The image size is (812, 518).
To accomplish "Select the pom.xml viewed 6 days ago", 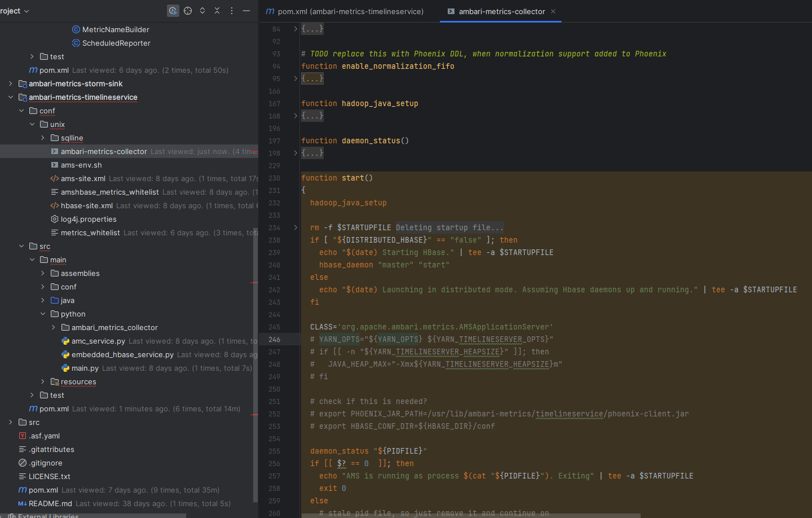I will [x=54, y=70].
